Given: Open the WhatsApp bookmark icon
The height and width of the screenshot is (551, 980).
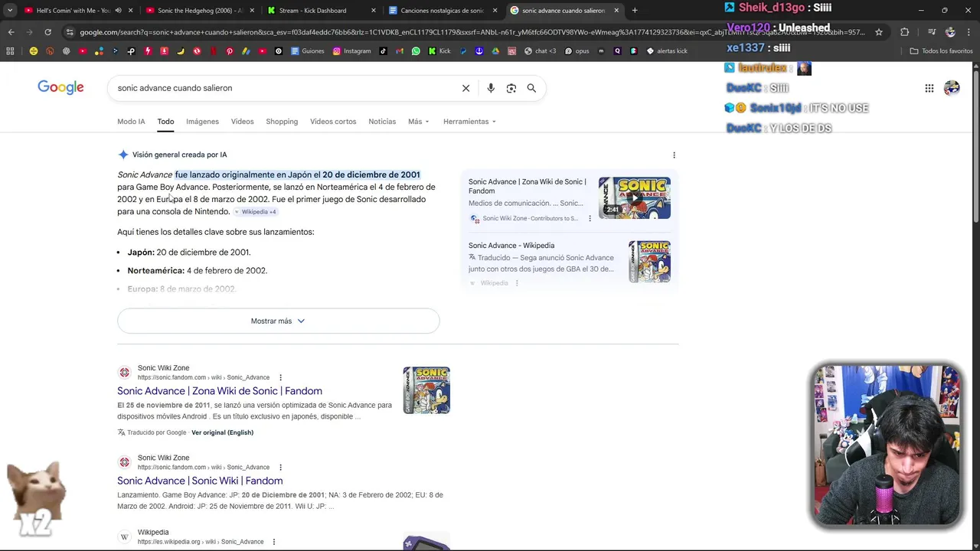Looking at the screenshot, I should pos(416,51).
